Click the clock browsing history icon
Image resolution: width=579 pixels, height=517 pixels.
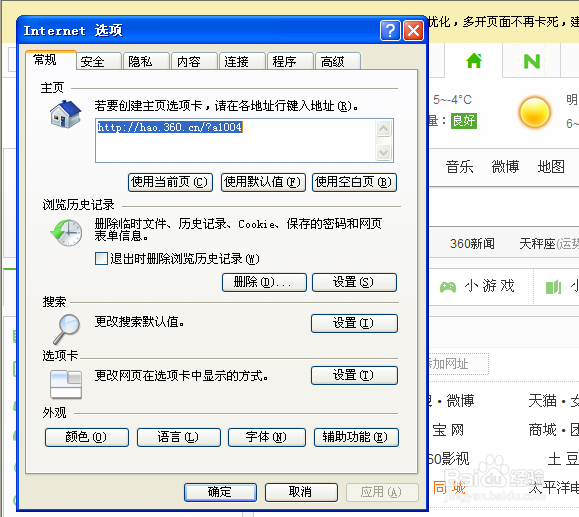pyautogui.click(x=66, y=233)
